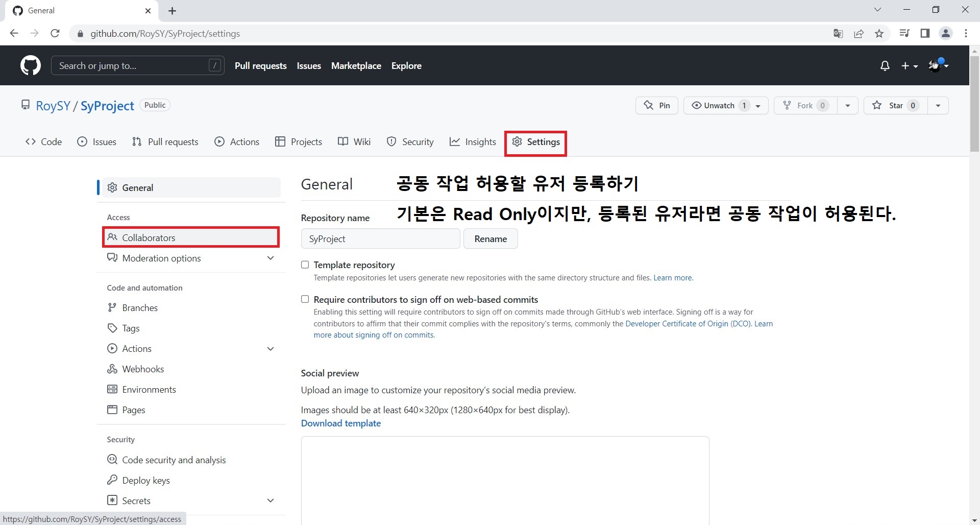Click the Translate page icon

(x=838, y=34)
